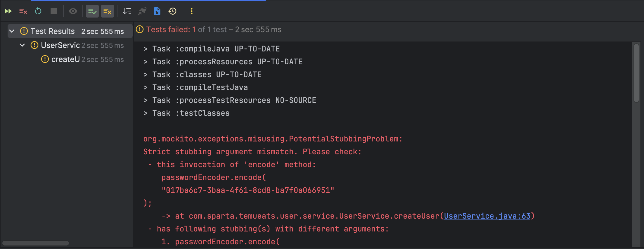
Task: Rerun tests with the double-arrow icon
Action: pos(8,11)
